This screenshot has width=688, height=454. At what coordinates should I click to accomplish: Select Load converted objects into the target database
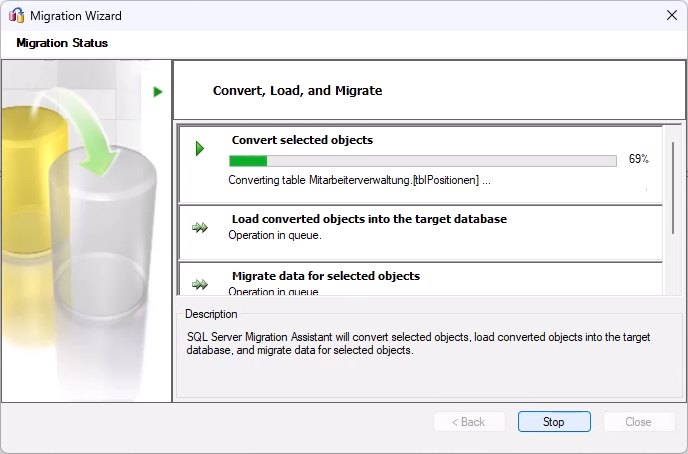(x=369, y=219)
